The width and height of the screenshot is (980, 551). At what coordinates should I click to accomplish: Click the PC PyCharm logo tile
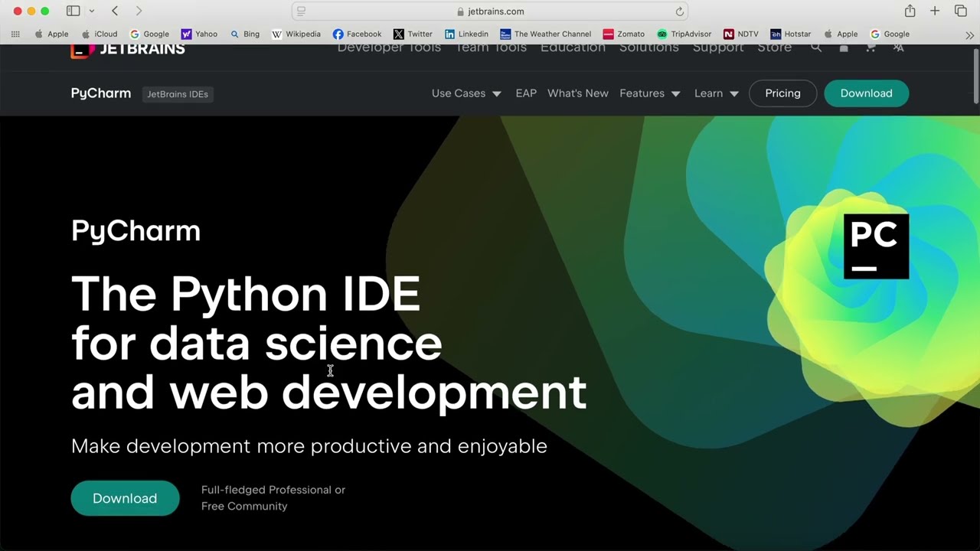click(876, 246)
